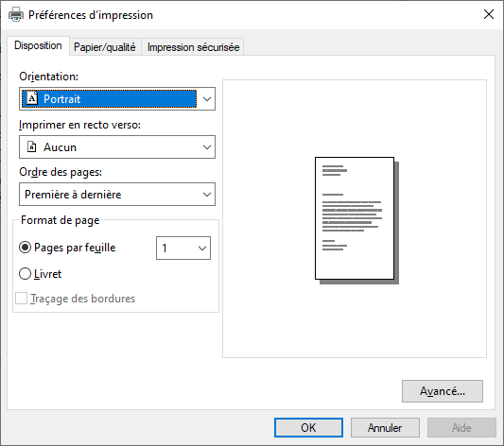Screen dimensions: 504x446
Task: Select the Pages par feuille radio button
Action: tap(26, 248)
